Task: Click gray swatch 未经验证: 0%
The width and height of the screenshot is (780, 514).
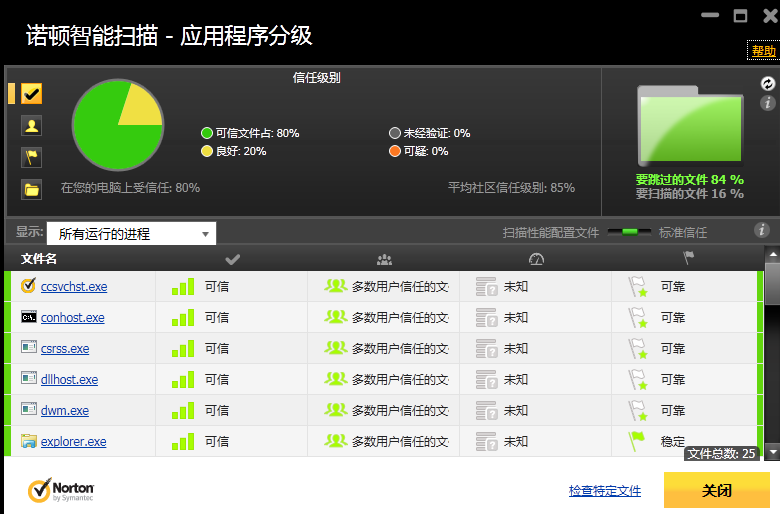Action: (394, 133)
